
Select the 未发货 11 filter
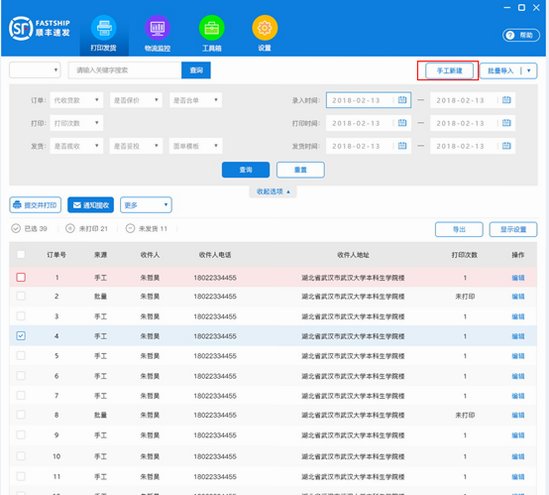[147, 229]
